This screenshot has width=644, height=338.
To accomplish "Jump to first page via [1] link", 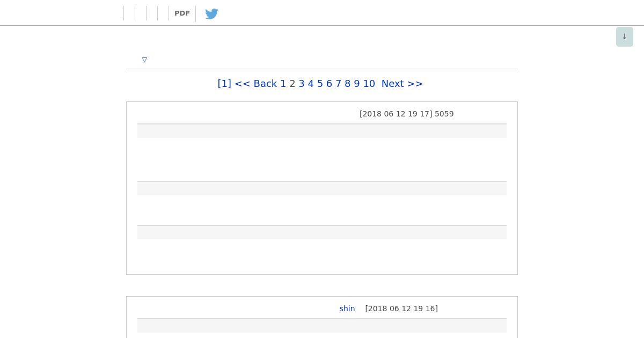I will pos(224,84).
